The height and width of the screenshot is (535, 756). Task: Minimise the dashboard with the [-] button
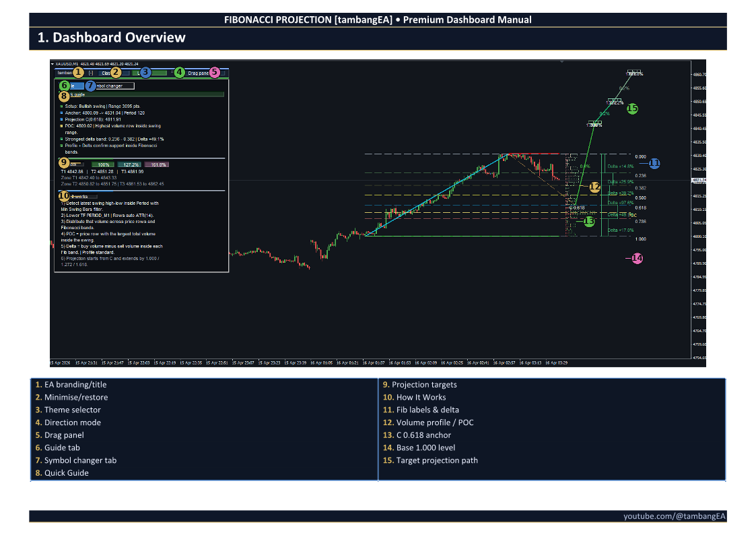pos(91,73)
